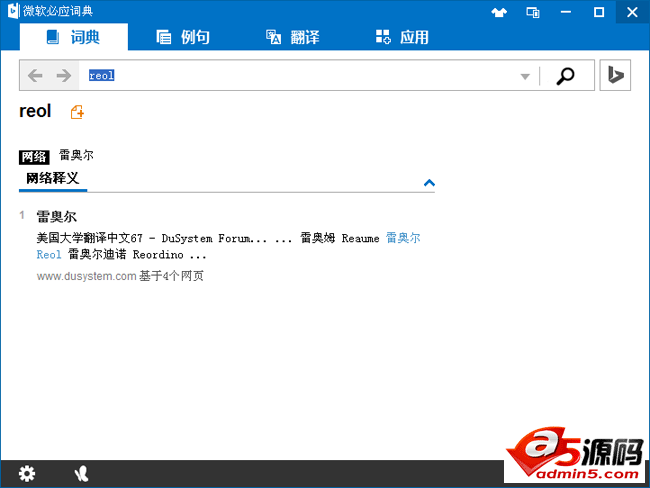The width and height of the screenshot is (650, 488).
Task: Click the 网络 label tag
Action: (34, 157)
